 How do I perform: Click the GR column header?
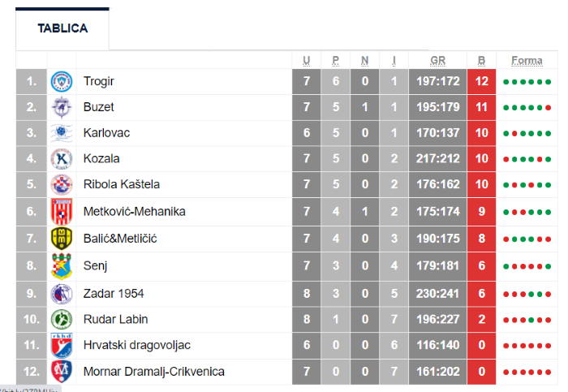(x=437, y=61)
